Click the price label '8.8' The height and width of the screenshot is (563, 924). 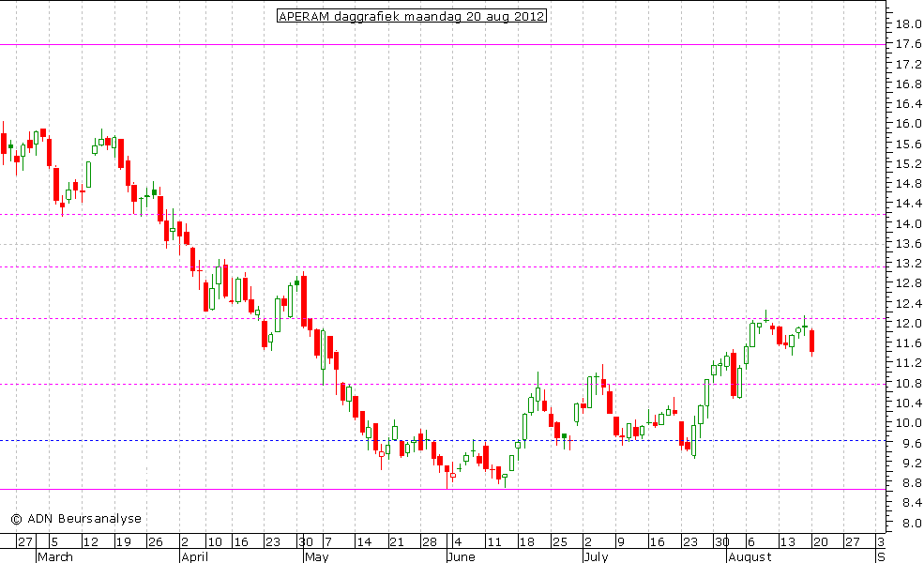[x=911, y=483]
